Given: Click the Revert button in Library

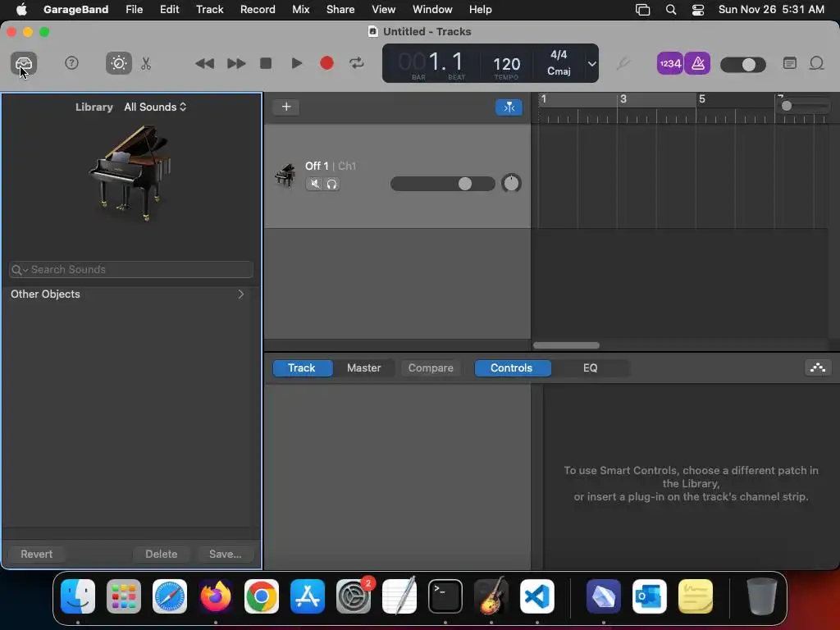Looking at the screenshot, I should pyautogui.click(x=36, y=554).
